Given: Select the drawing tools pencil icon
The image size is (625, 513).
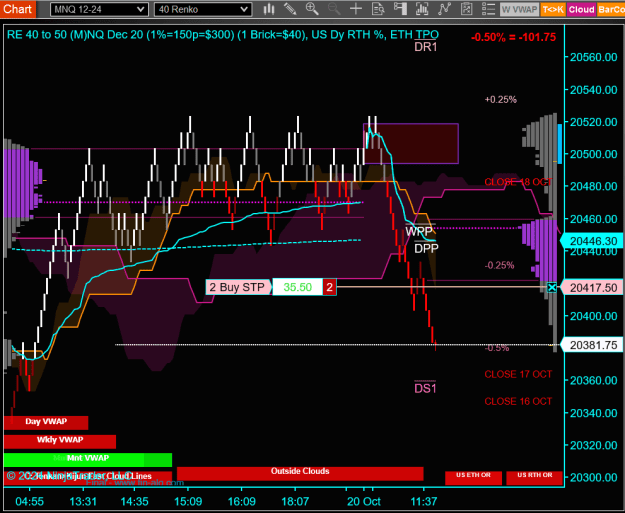Looking at the screenshot, I should point(290,9).
